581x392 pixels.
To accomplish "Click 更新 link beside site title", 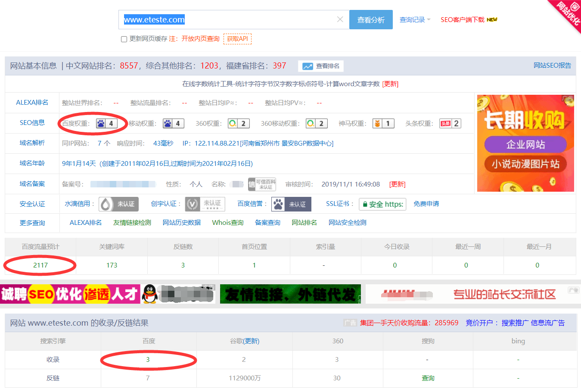I will click(390, 84).
